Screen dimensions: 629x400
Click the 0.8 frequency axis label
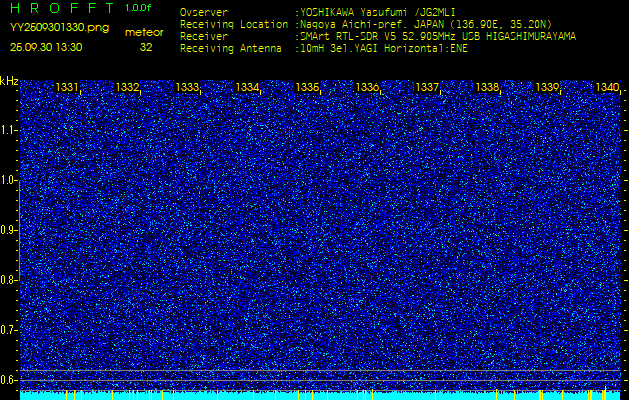[x=8, y=280]
